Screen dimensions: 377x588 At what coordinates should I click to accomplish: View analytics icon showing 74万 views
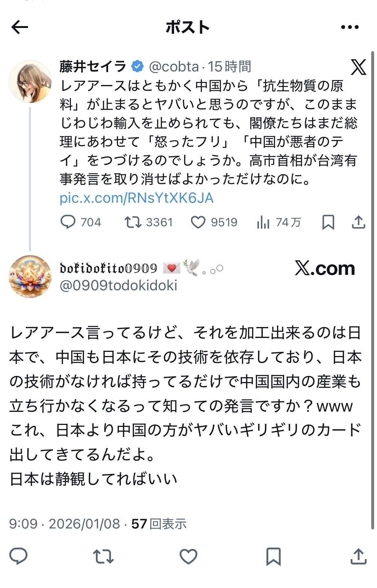click(263, 222)
